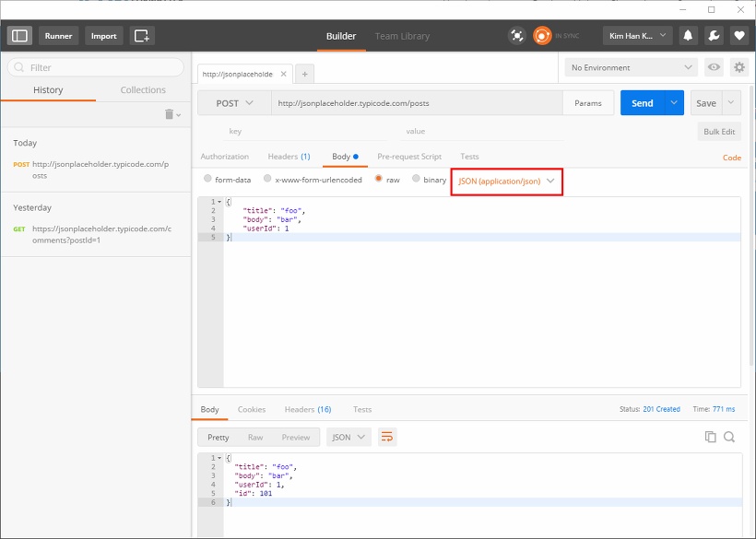Open the POST jsonplaceholder history entry
Viewport: 756px width, 539px height.
pyautogui.click(x=96, y=170)
